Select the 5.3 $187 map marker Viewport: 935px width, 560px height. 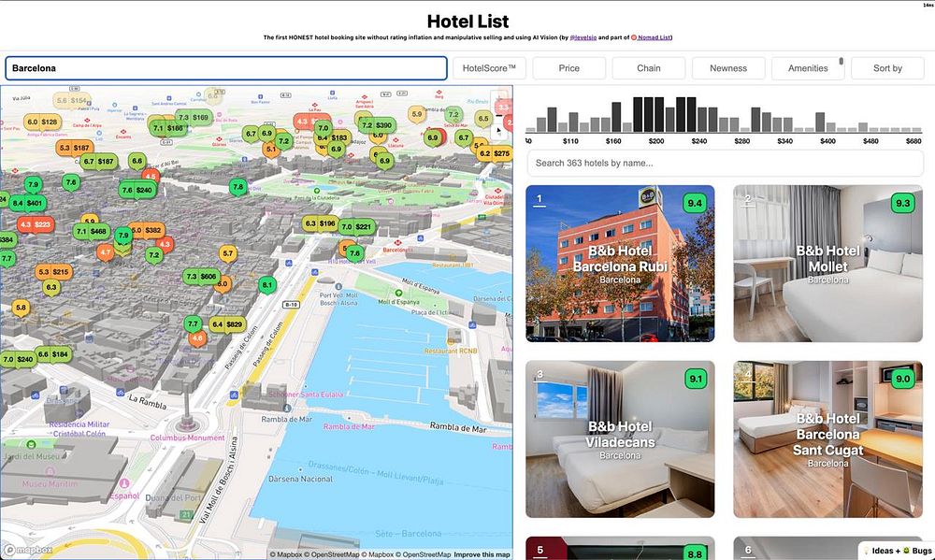(75, 148)
